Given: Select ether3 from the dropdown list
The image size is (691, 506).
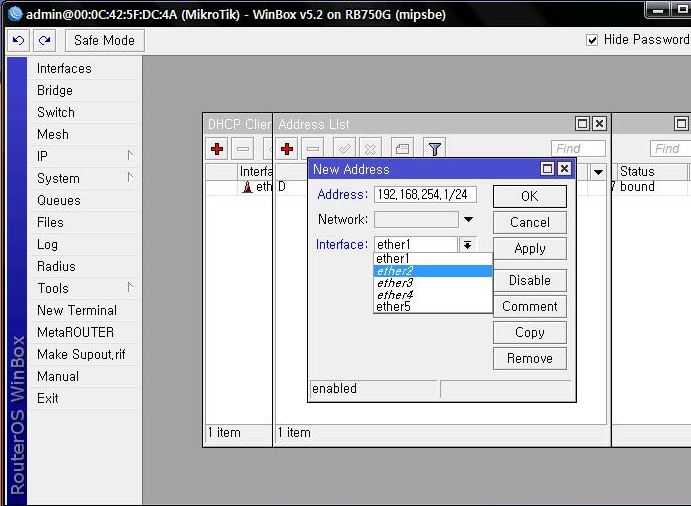Looking at the screenshot, I should click(433, 283).
